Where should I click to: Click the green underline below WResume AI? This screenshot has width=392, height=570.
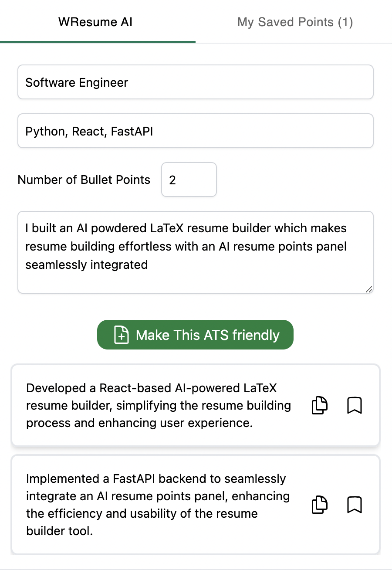pyautogui.click(x=98, y=42)
